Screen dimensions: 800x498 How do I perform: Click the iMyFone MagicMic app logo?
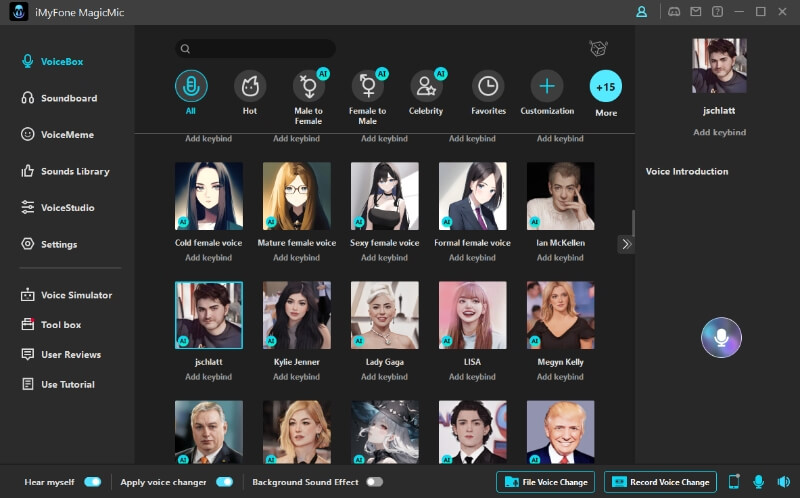click(x=19, y=12)
